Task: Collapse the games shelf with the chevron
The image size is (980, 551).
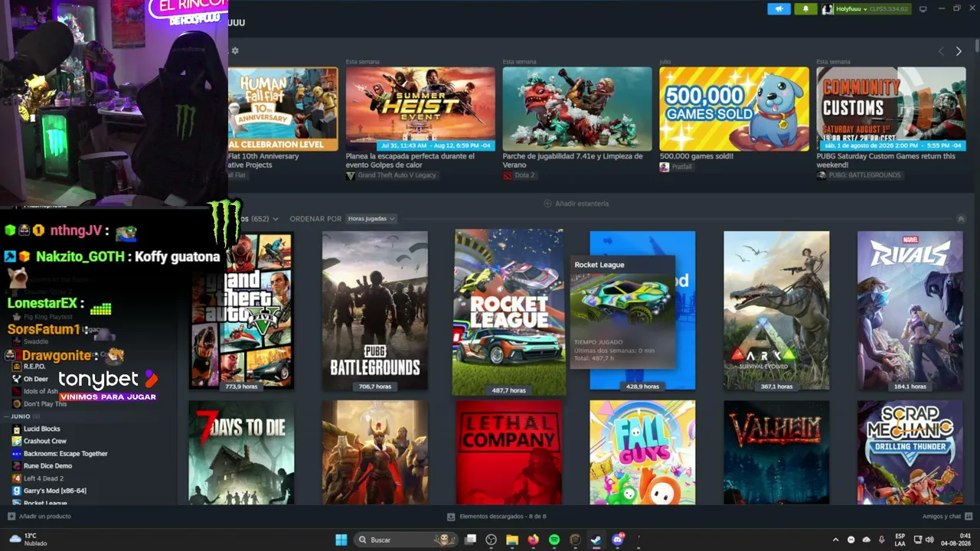Action: 961,219
